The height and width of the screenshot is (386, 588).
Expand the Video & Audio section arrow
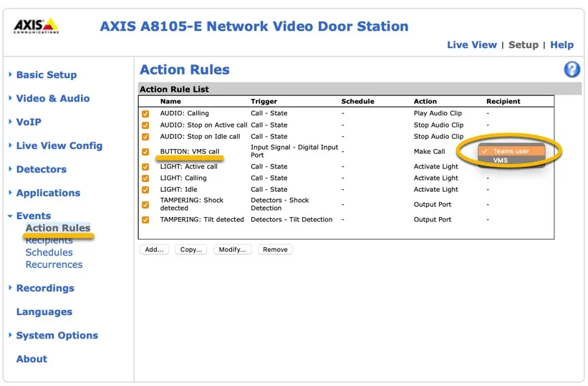[x=10, y=98]
